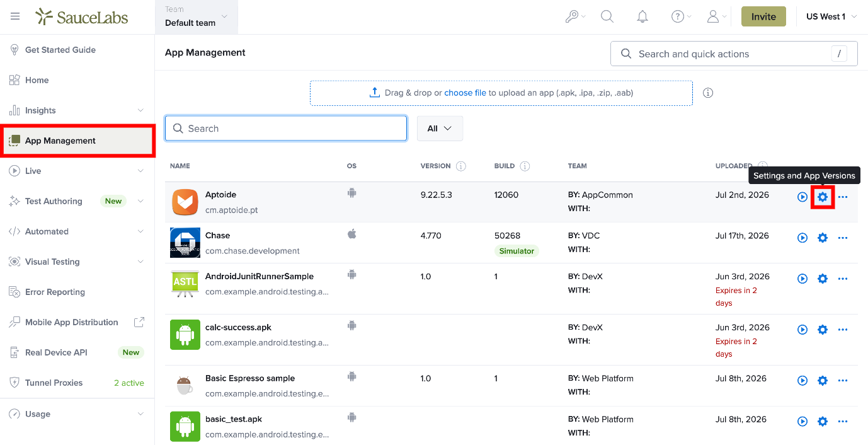Screen dimensions: 868x445
Task: Open Tunnel Proxies in sidebar
Action: (54, 383)
